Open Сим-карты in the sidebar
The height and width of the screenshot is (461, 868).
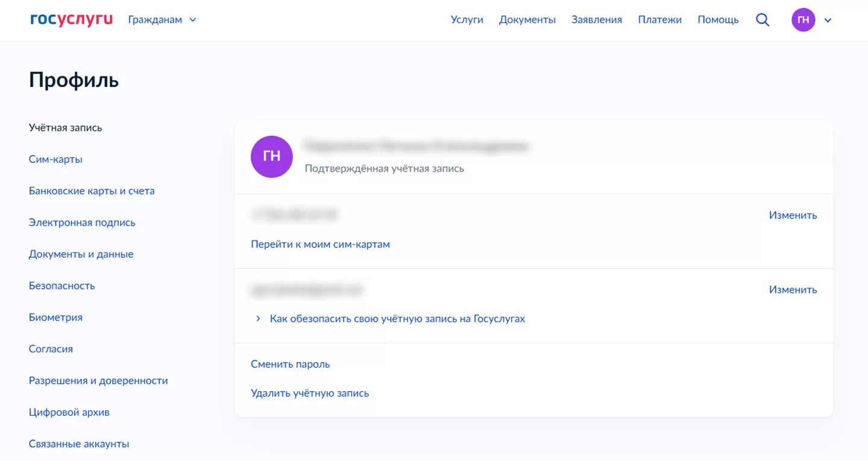55,160
